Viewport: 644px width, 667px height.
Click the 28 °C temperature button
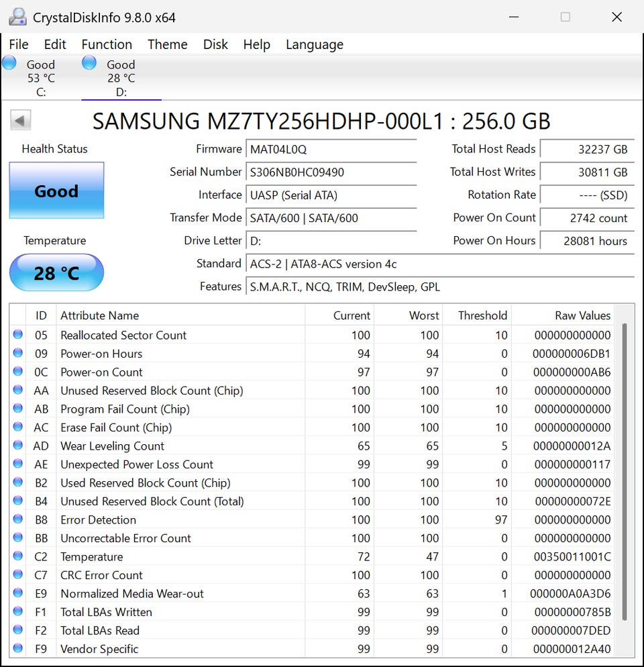[x=56, y=272]
